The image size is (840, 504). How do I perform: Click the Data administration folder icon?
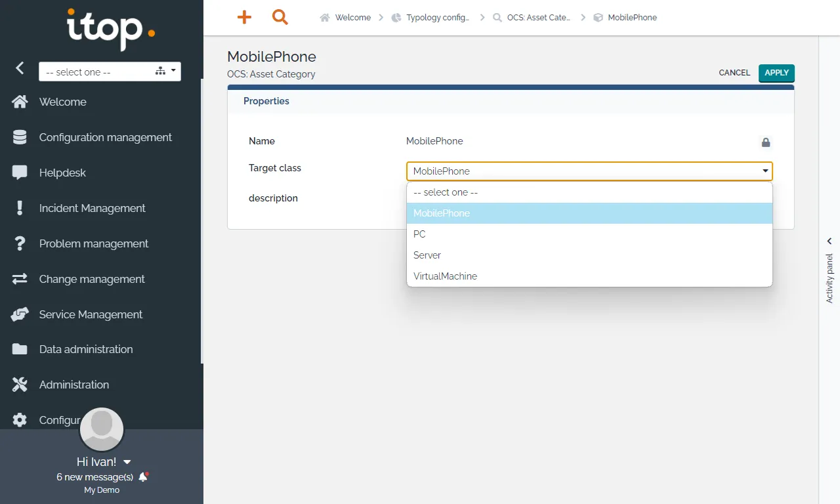pyautogui.click(x=20, y=349)
